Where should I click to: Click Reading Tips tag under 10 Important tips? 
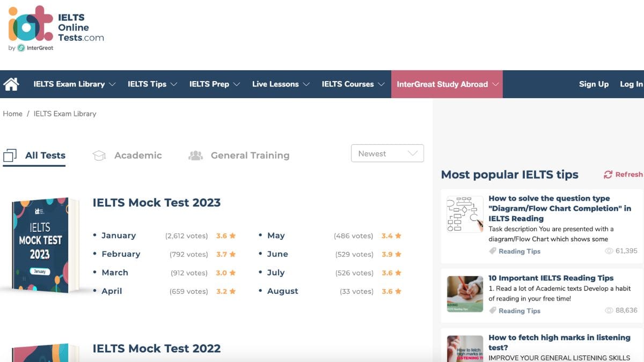tap(519, 311)
